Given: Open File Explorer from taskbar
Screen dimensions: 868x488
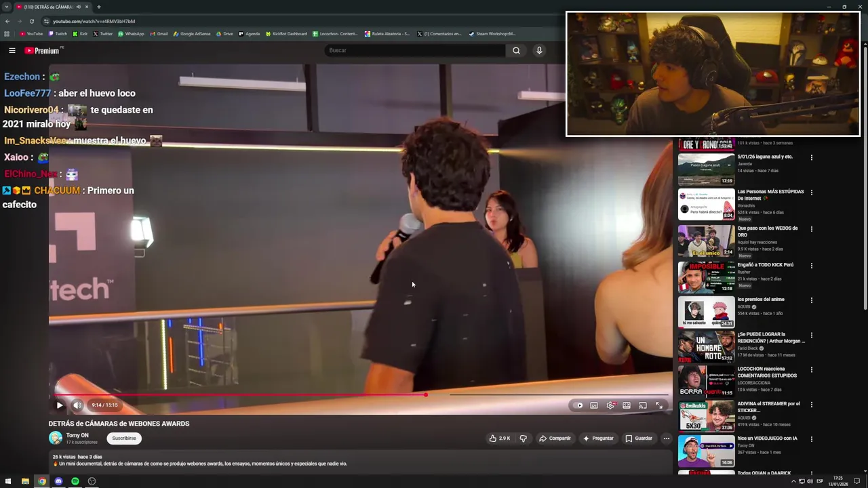Looking at the screenshot, I should coord(25,481).
